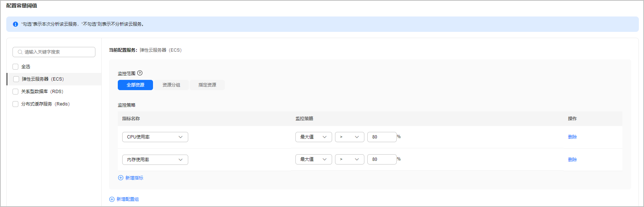The image size is (644, 207).
Task: Check the 弹性云服务器 (ECS) checkbox
Action: [16, 79]
